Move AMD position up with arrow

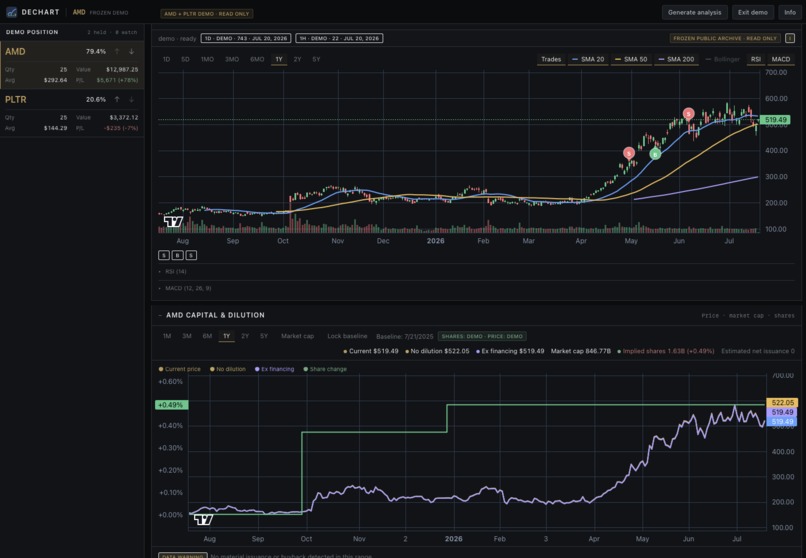(117, 51)
